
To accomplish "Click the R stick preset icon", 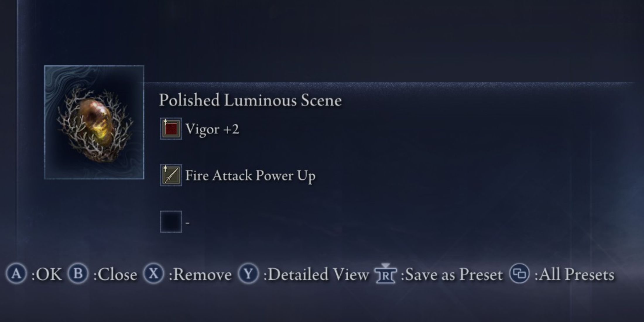I will point(386,273).
